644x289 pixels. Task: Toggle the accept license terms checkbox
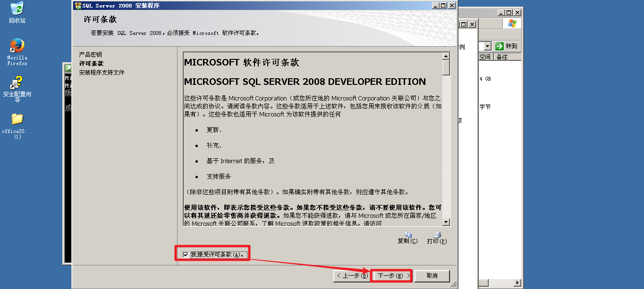pyautogui.click(x=186, y=255)
